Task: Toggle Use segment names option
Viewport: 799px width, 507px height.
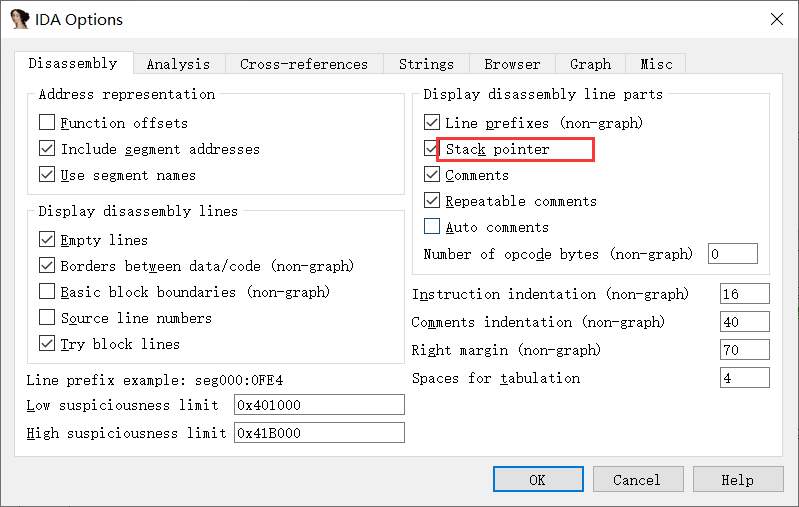Action: 47,174
